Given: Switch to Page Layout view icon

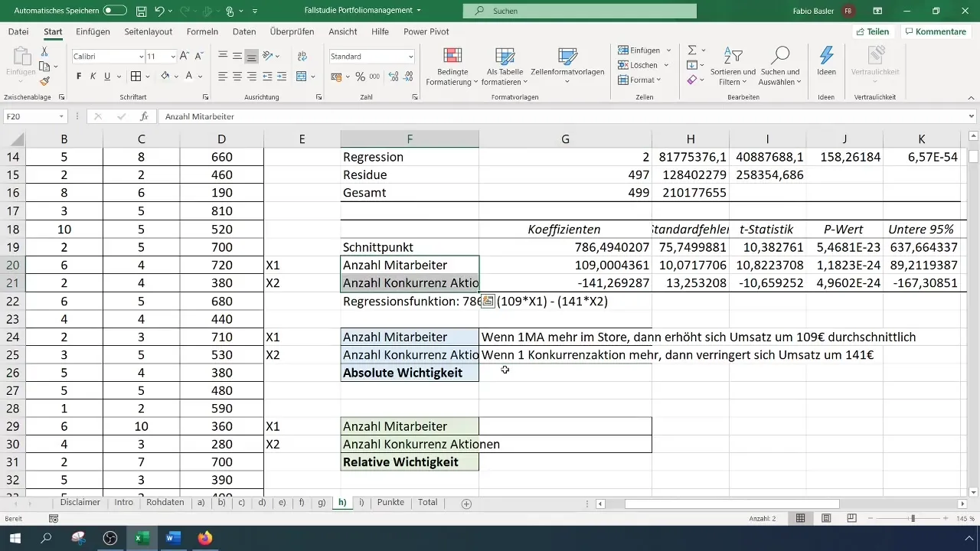Looking at the screenshot, I should 826,518.
